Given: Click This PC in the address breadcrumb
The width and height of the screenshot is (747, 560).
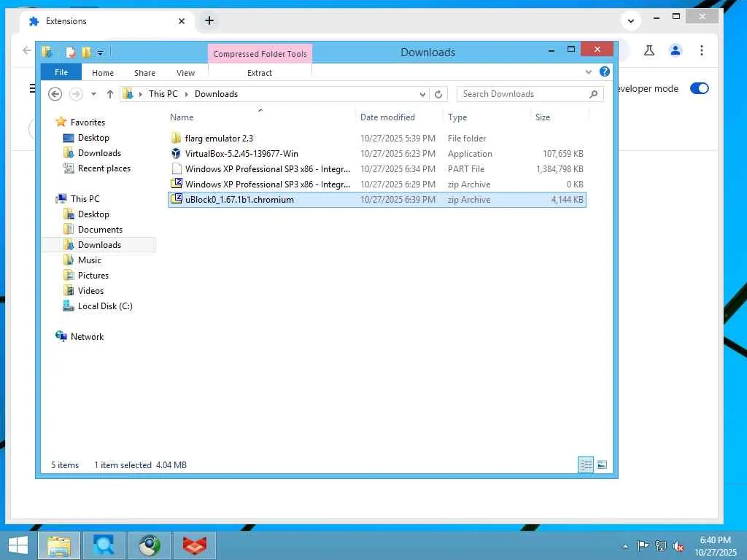Looking at the screenshot, I should [163, 94].
